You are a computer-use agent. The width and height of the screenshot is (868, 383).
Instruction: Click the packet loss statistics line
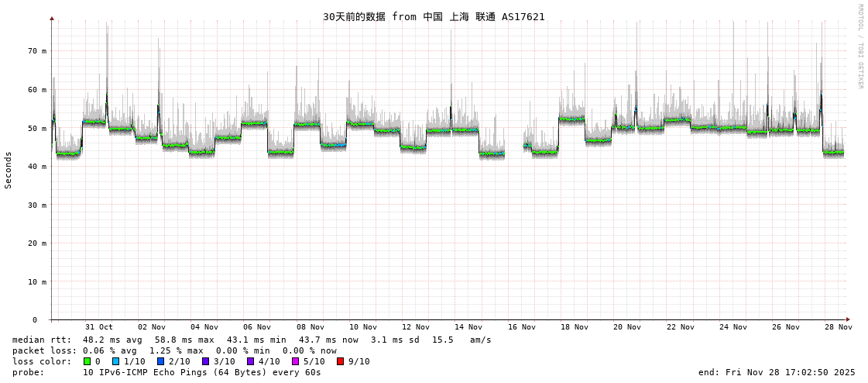[x=174, y=350]
